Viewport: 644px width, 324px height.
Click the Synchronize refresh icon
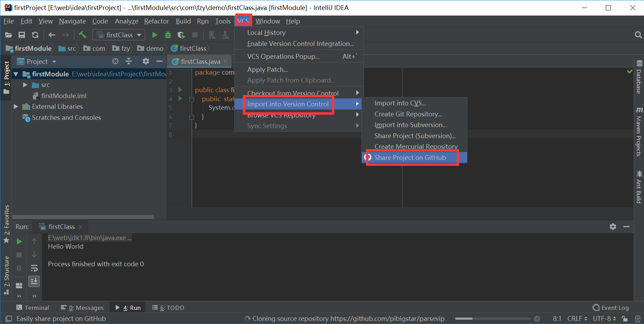[35, 35]
